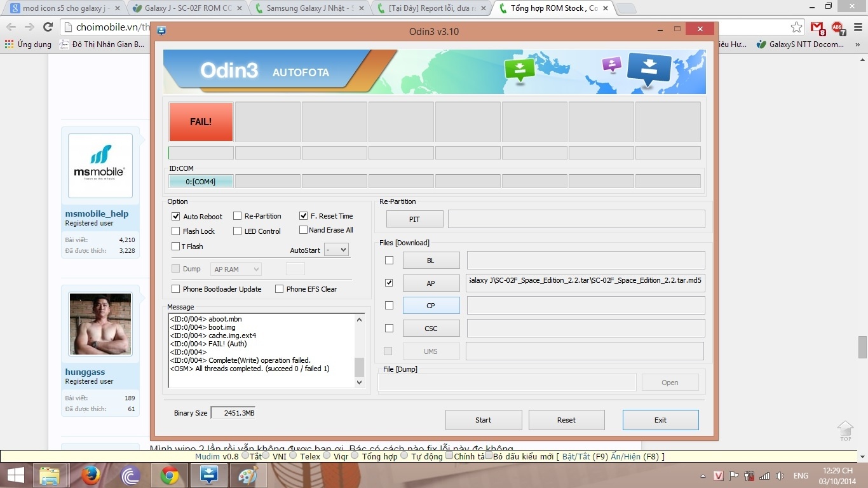
Task: Enable Phone EFS Clear checkbox
Action: pos(279,288)
